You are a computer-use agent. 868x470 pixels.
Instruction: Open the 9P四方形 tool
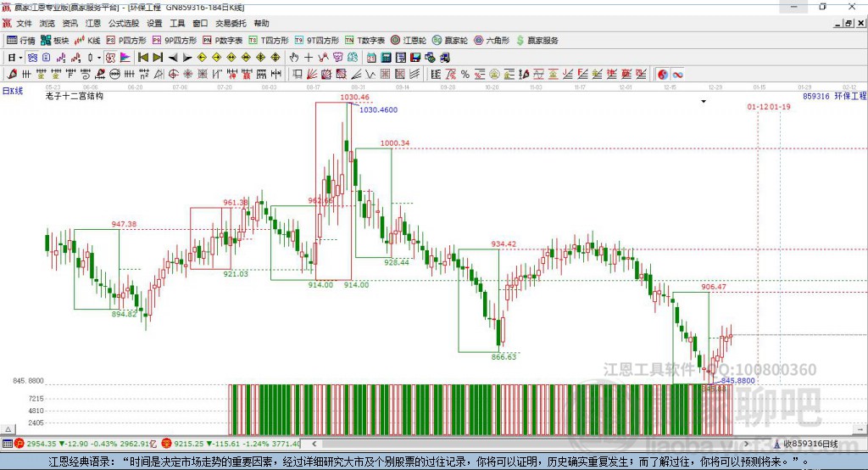point(175,41)
